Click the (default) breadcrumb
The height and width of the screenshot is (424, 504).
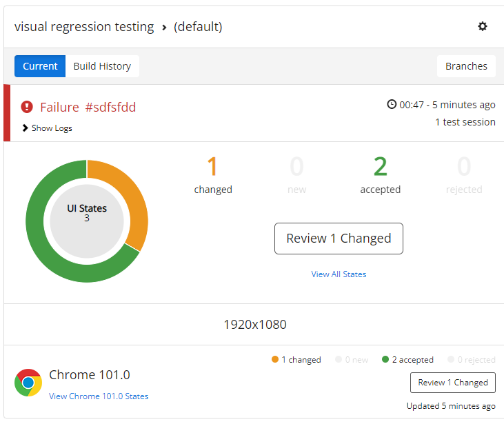click(198, 27)
